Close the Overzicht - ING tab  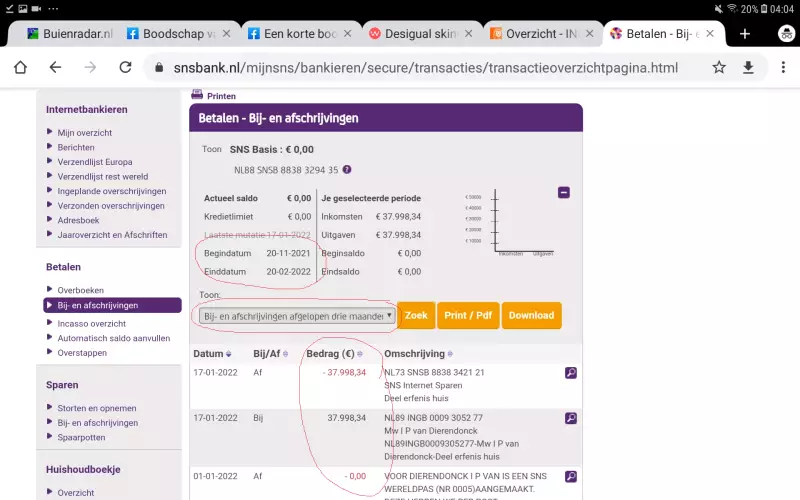click(589, 34)
